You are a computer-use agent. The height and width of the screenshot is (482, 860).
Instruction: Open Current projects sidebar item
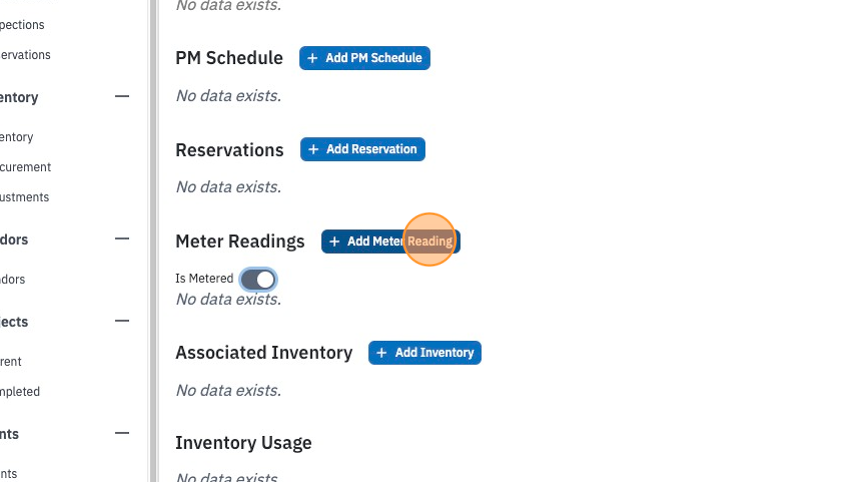tap(10, 362)
